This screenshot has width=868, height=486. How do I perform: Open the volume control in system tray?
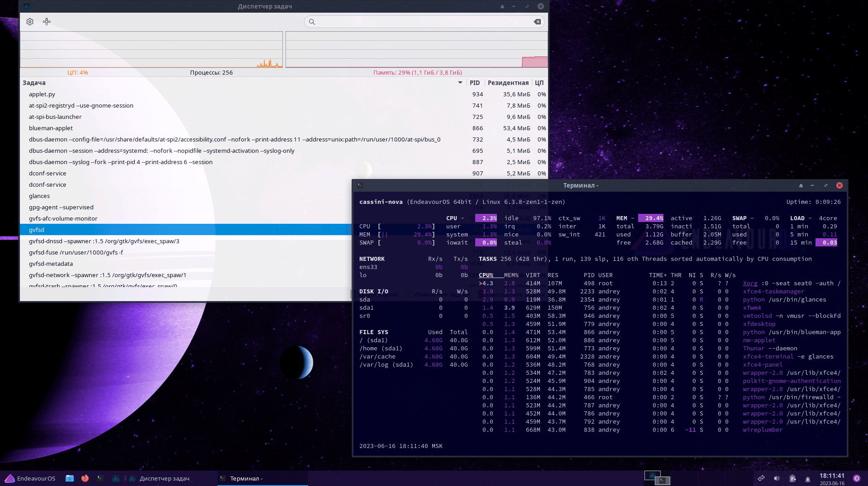[x=777, y=478]
